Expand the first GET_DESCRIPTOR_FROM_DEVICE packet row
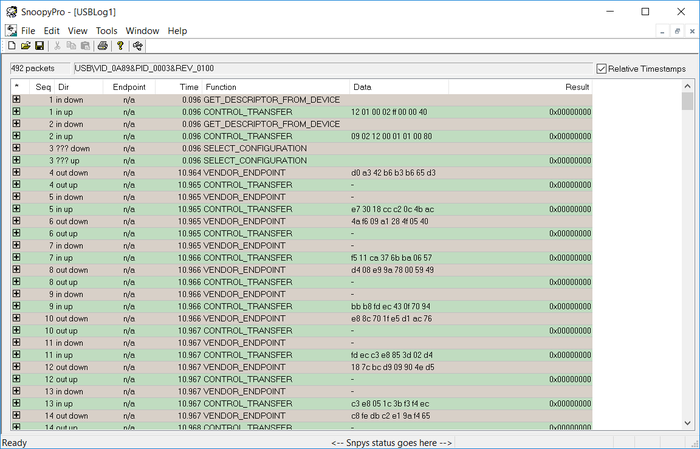The width and height of the screenshot is (700, 449). (16, 100)
